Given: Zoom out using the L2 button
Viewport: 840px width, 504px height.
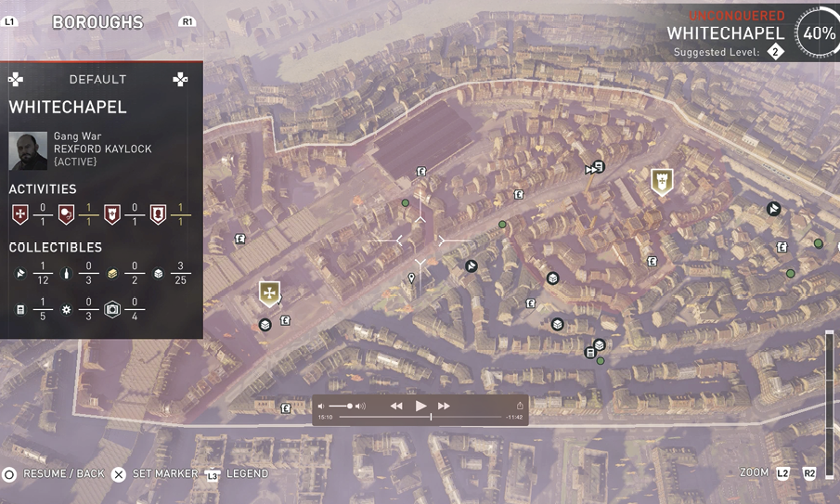Looking at the screenshot, I should point(782,473).
